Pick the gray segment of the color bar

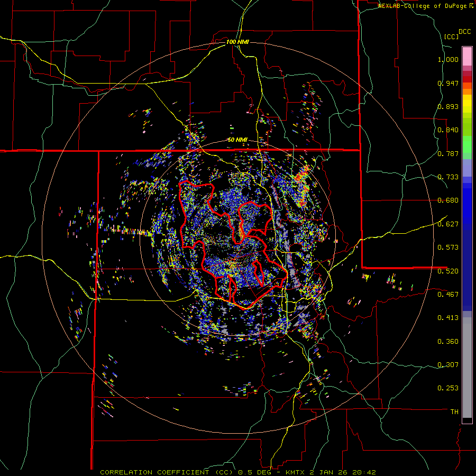[467, 368]
